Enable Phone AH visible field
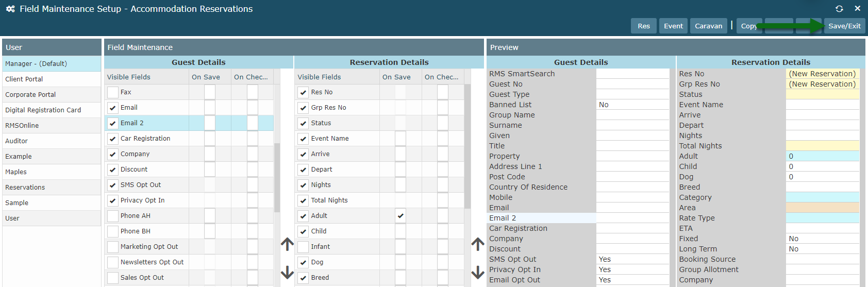Image resolution: width=868 pixels, height=287 pixels. click(x=113, y=216)
